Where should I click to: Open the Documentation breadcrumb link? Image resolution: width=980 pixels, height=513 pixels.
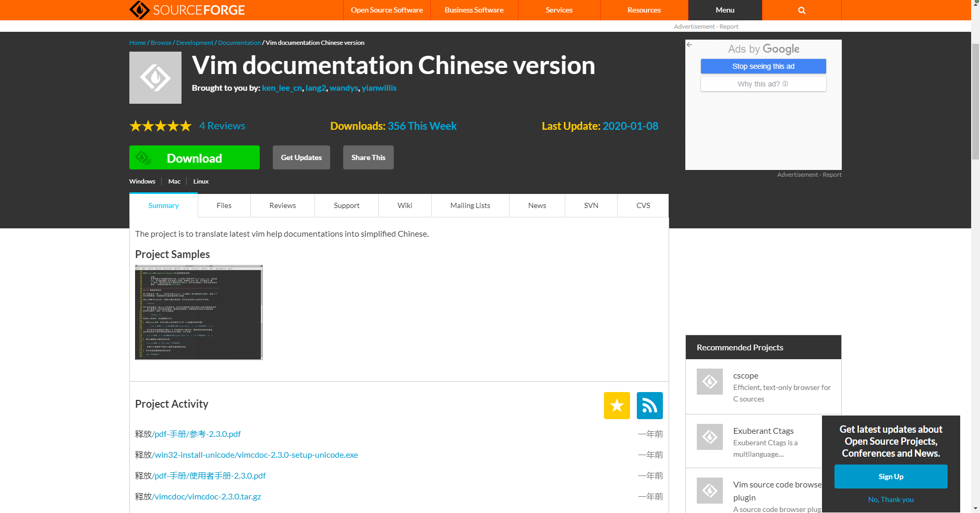pyautogui.click(x=239, y=43)
